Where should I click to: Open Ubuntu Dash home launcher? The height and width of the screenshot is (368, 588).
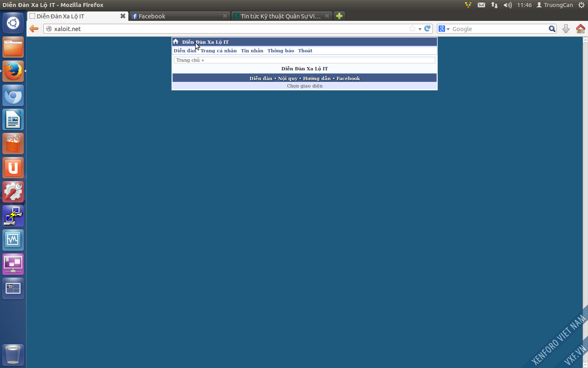(13, 23)
